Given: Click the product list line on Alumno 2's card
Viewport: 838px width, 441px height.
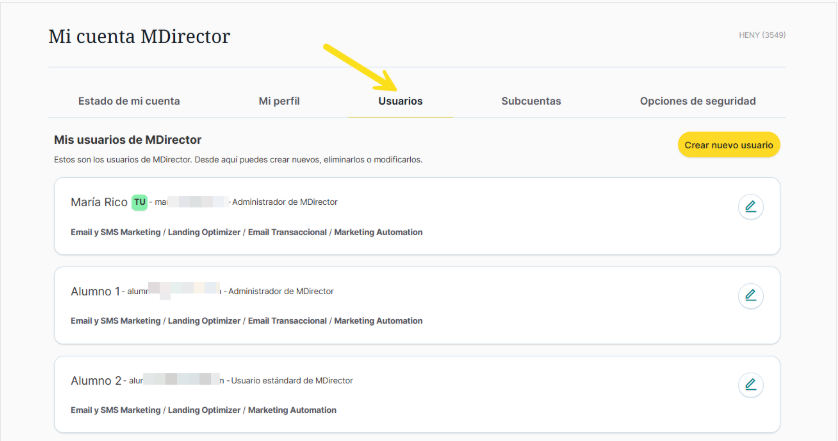Looking at the screenshot, I should click(204, 410).
